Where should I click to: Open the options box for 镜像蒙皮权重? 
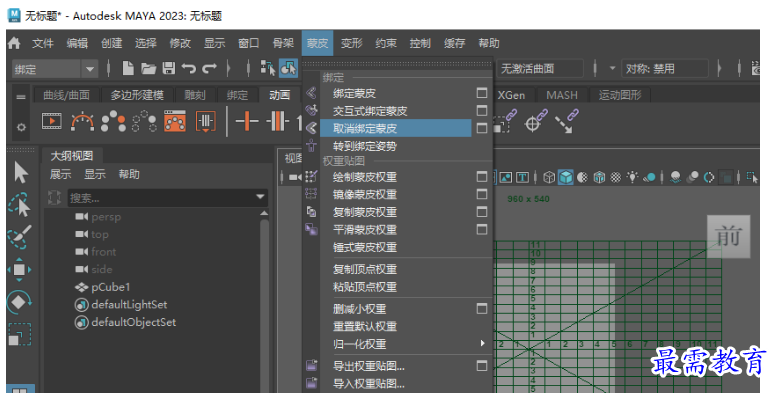[482, 194]
